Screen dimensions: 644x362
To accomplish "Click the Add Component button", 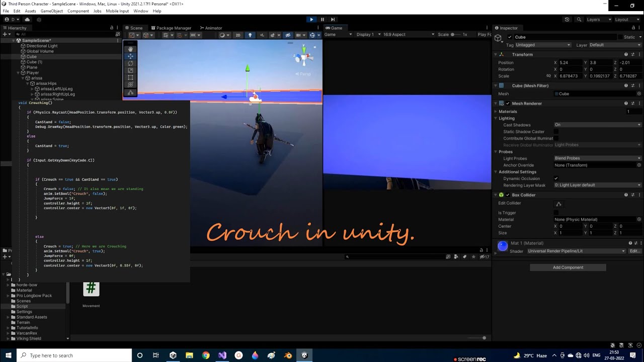I will [568, 267].
